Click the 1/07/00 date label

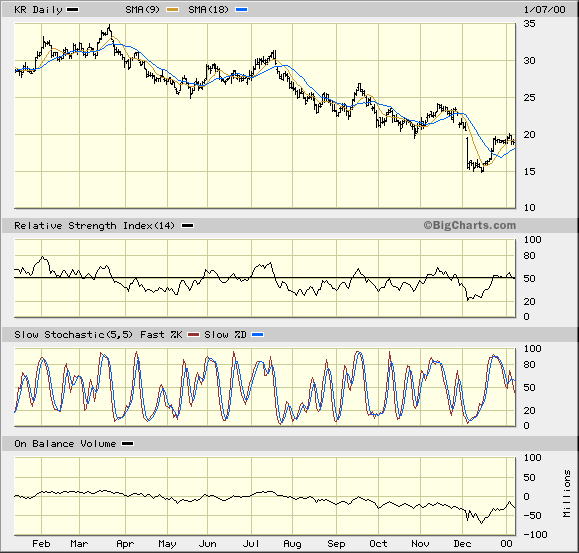[x=544, y=10]
